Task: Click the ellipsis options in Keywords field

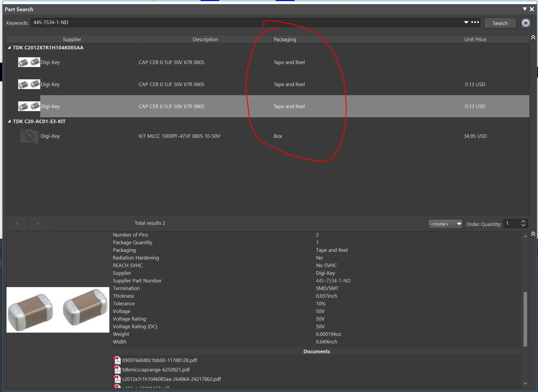Action: tap(475, 22)
